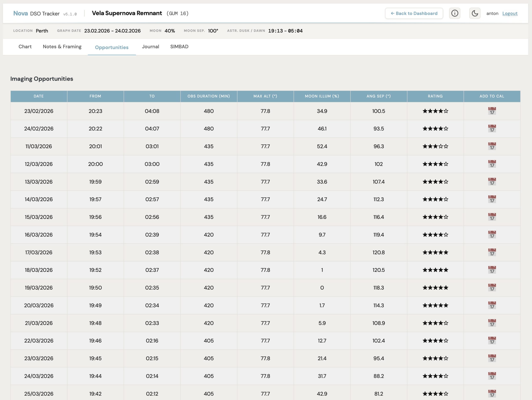Open the Journal tab
Screen dimensions: 532x400
click(150, 47)
